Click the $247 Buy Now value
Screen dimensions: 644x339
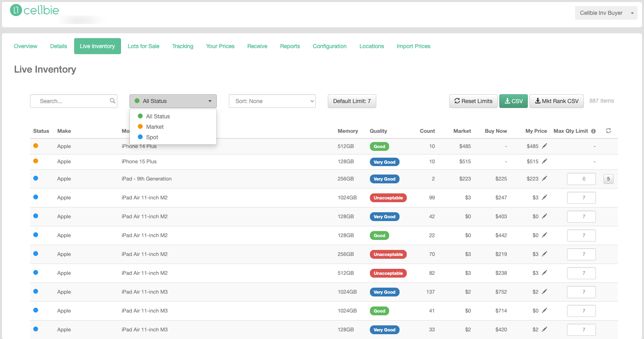(501, 198)
